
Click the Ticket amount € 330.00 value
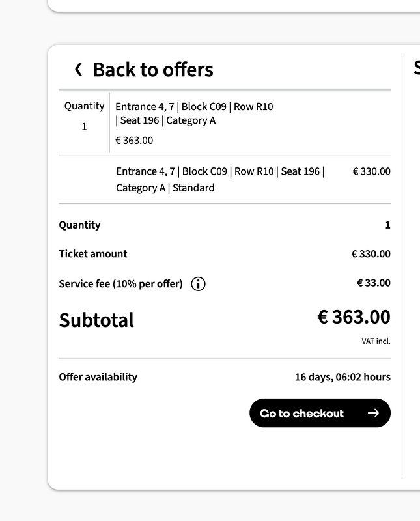(371, 254)
